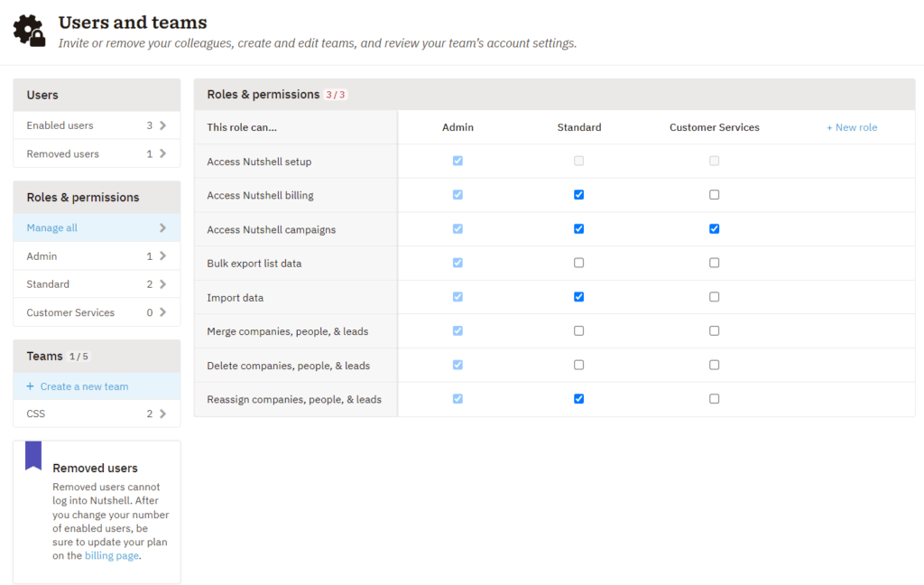Image resolution: width=924 pixels, height=585 pixels.
Task: Click the + New role link
Action: pyautogui.click(x=851, y=127)
